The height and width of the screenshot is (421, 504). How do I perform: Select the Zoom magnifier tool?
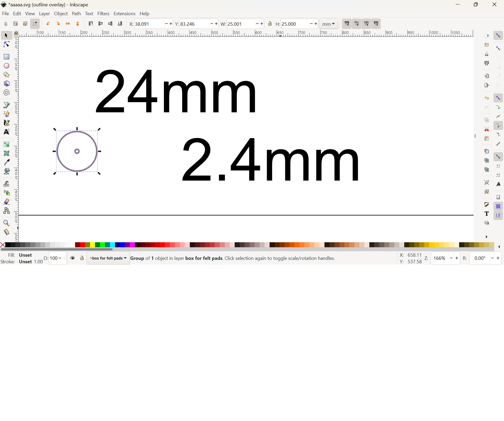[6, 223]
